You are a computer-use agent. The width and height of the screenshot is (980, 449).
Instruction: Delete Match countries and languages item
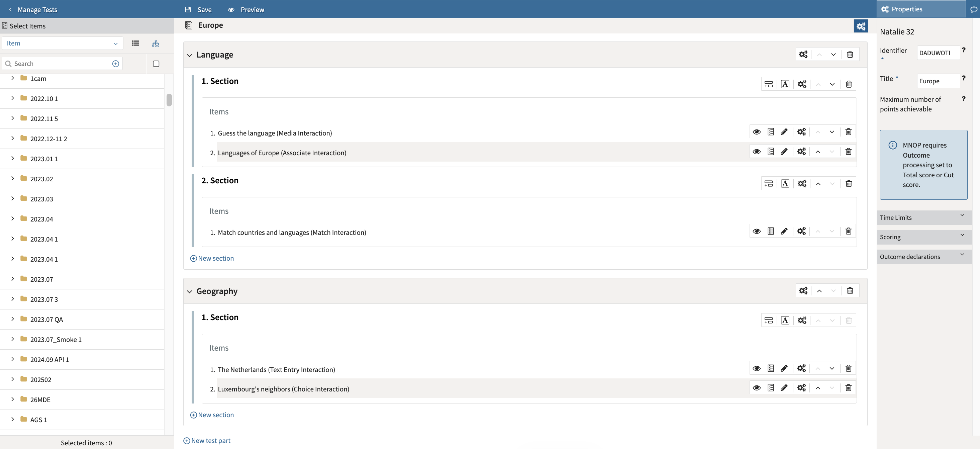pos(848,231)
